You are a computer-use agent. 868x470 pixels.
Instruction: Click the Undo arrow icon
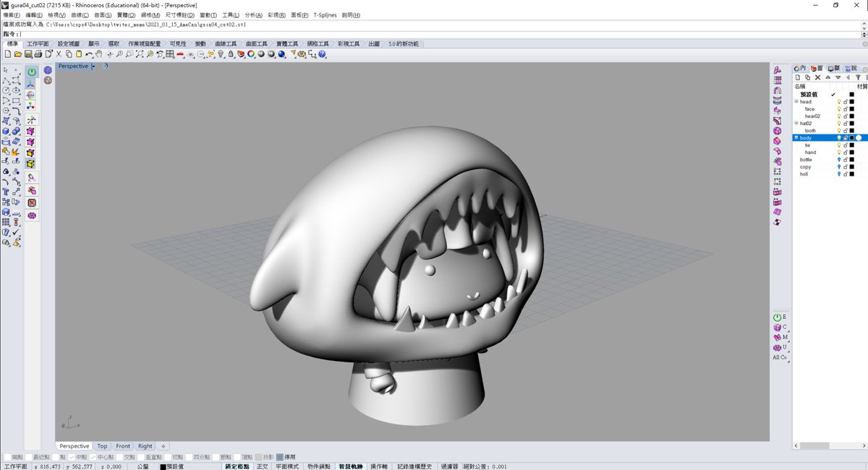coord(88,54)
